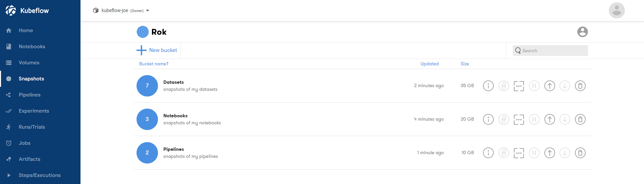This screenshot has height=184, width=644.
Task: Open Experiments in the sidebar
Action: 34,111
